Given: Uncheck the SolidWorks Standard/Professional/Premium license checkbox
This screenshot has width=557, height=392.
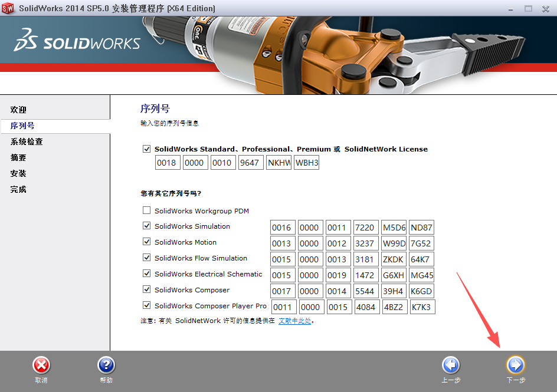Looking at the screenshot, I should 146,149.
